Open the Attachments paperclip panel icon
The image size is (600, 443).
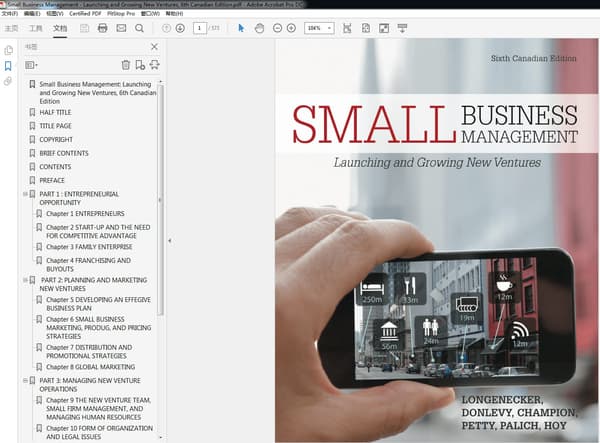8,81
